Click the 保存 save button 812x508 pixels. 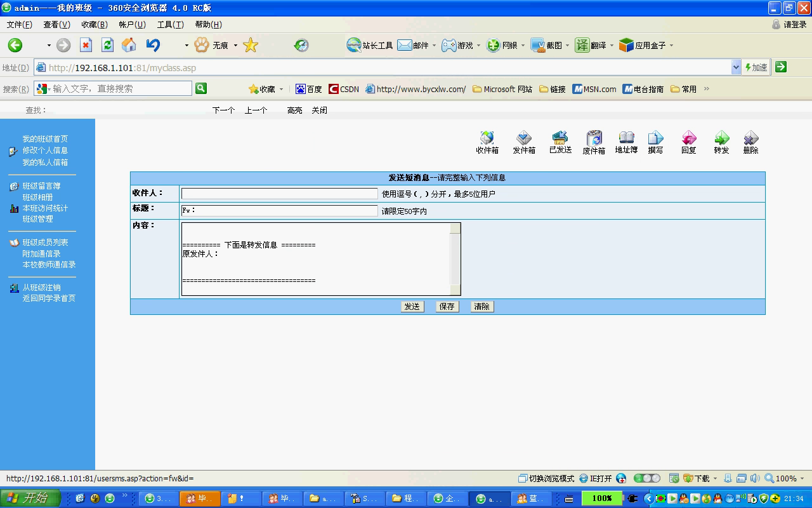pos(447,307)
